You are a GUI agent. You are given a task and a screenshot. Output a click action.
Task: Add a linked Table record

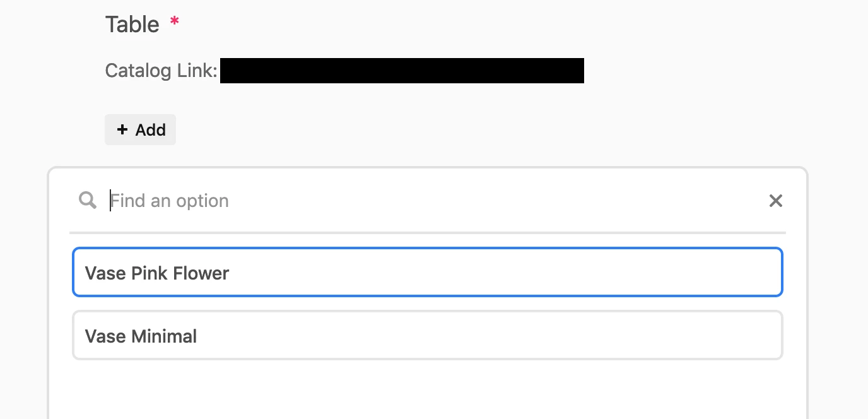(140, 129)
